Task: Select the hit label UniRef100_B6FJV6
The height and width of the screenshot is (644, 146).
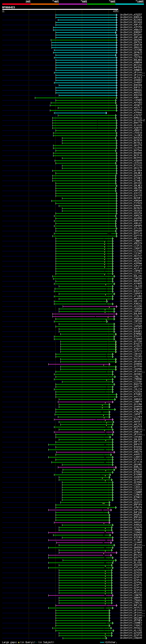Action: 131,605
